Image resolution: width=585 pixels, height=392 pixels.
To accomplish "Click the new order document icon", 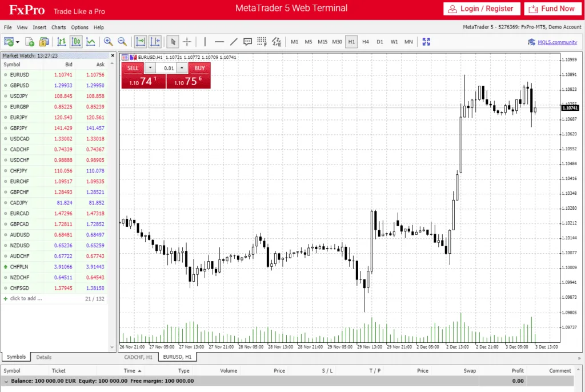I will (x=30, y=42).
